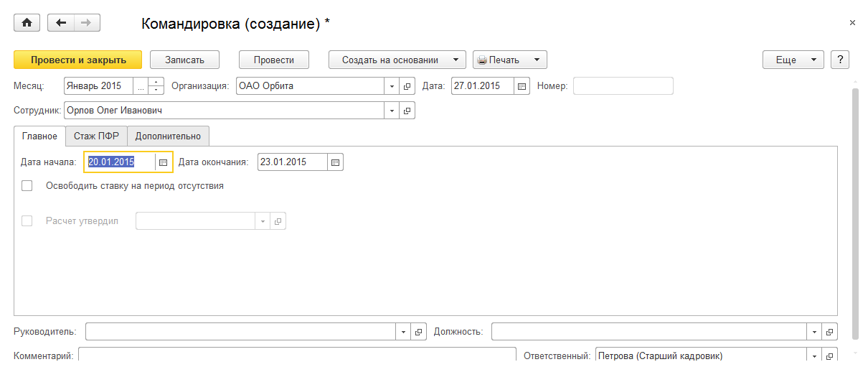Switch to the Дополнительно tab
The width and height of the screenshot is (868, 367).
168,136
